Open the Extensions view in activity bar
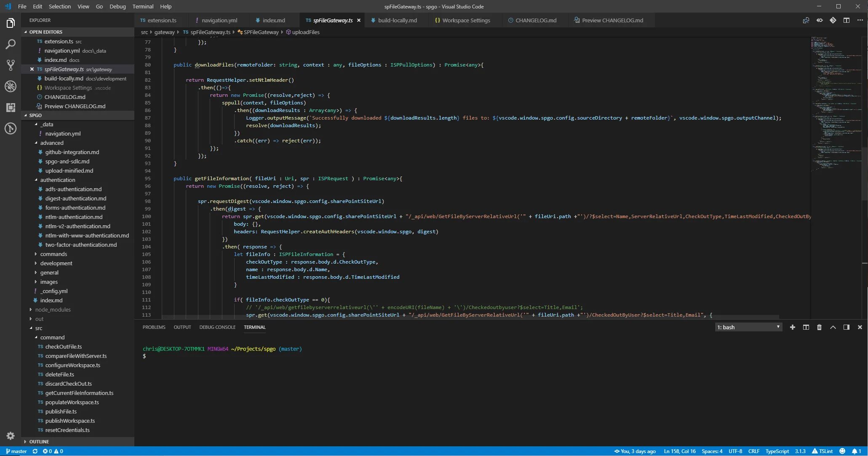The width and height of the screenshot is (868, 456). (11, 107)
